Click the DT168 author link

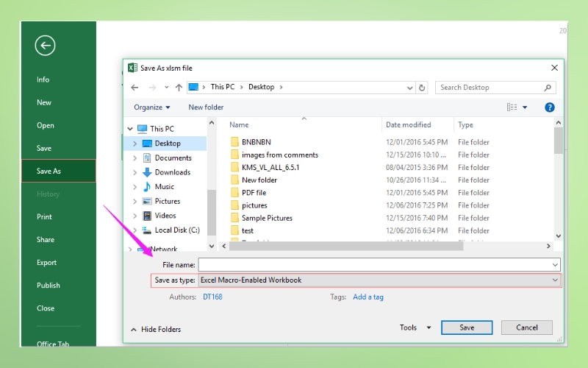click(212, 297)
